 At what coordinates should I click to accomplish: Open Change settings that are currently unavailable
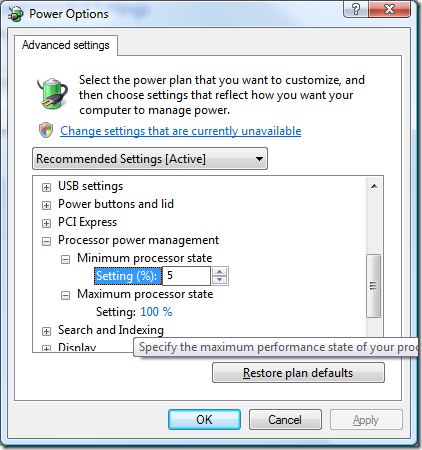click(181, 131)
